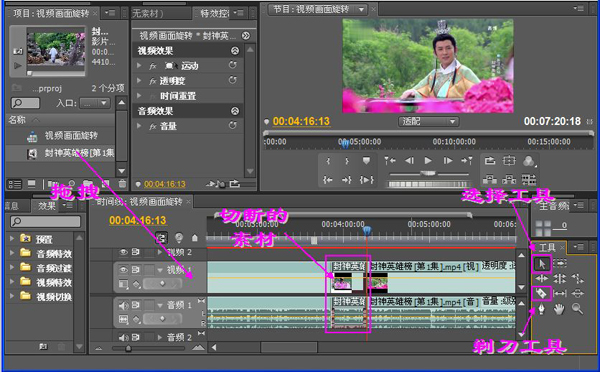Select the Rate Stretch tool
This screenshot has height=372, width=600.
pos(578,279)
